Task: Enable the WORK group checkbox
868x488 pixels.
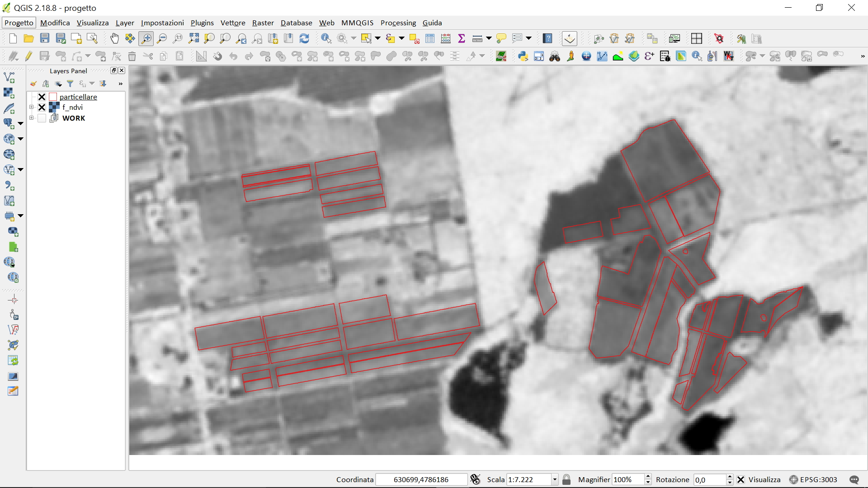Action: click(42, 118)
